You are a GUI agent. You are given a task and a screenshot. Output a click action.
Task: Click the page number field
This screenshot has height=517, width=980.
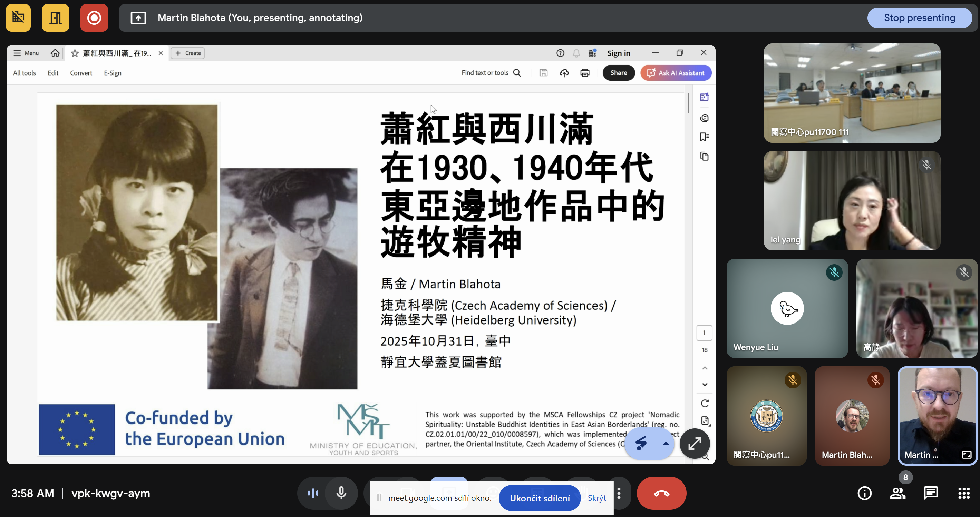coord(704,332)
